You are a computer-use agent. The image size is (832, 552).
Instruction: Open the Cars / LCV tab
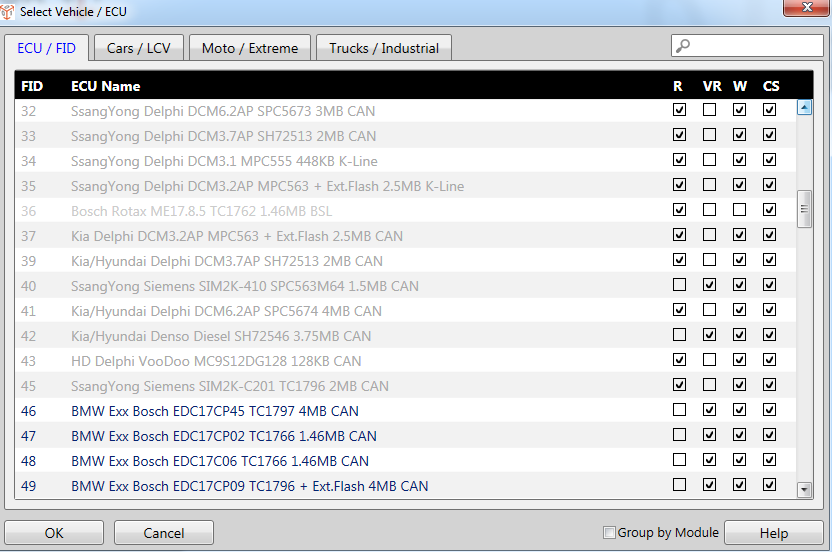[x=138, y=48]
